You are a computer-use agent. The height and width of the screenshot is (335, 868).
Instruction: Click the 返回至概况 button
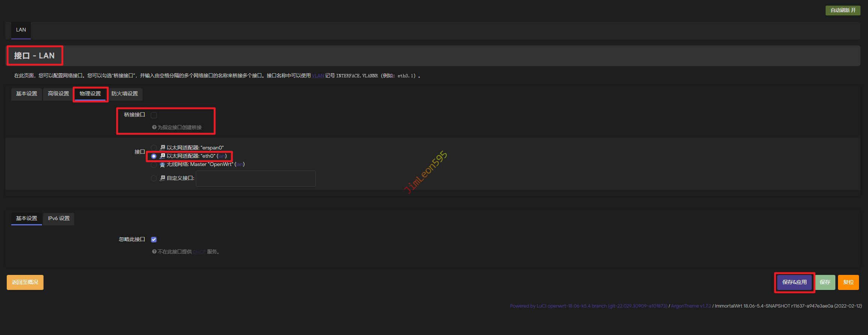pyautogui.click(x=25, y=282)
